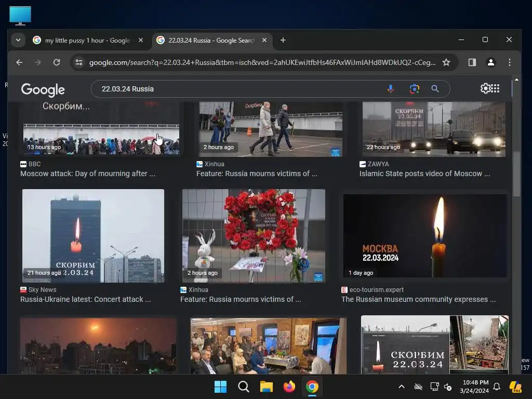Open the notifications bell
This screenshot has width=532, height=399.
coord(496,387)
